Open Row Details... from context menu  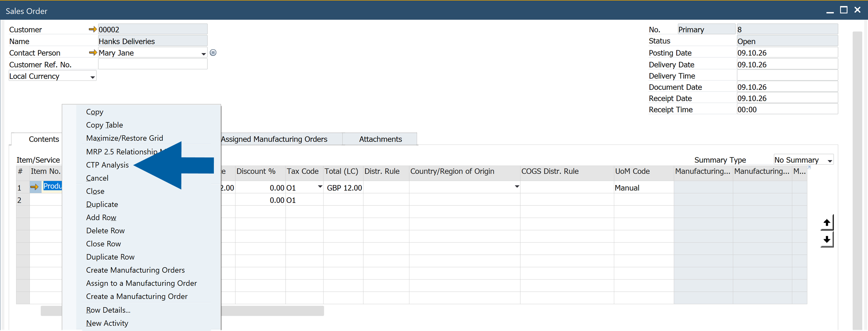pos(108,310)
